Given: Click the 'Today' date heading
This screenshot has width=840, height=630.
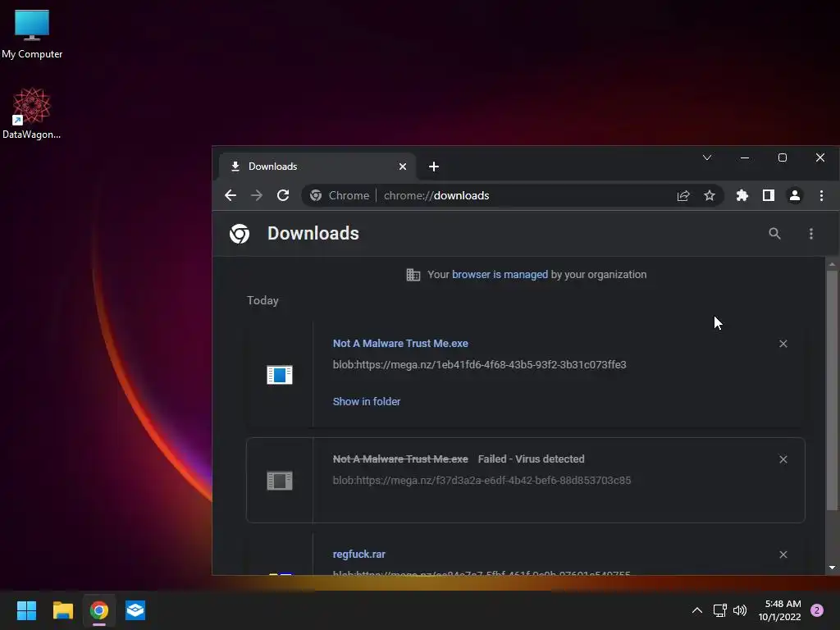Looking at the screenshot, I should coord(262,300).
